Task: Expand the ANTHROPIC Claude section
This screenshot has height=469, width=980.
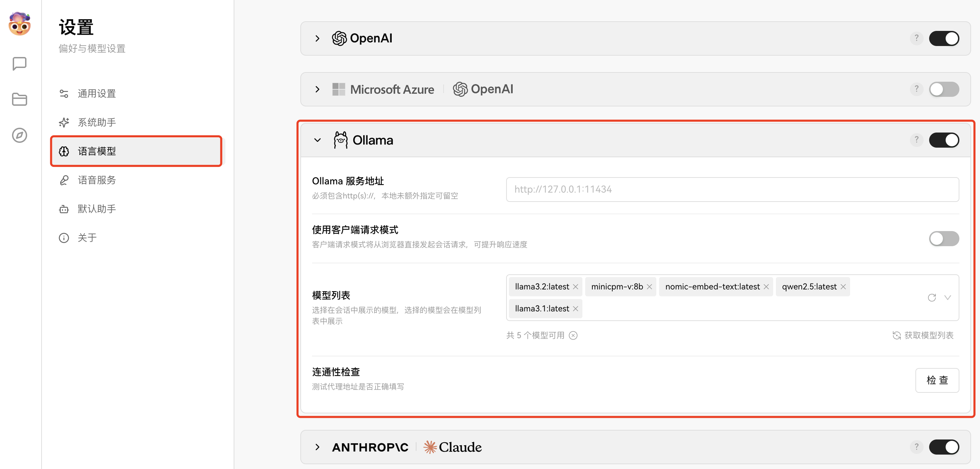Action: (318, 447)
